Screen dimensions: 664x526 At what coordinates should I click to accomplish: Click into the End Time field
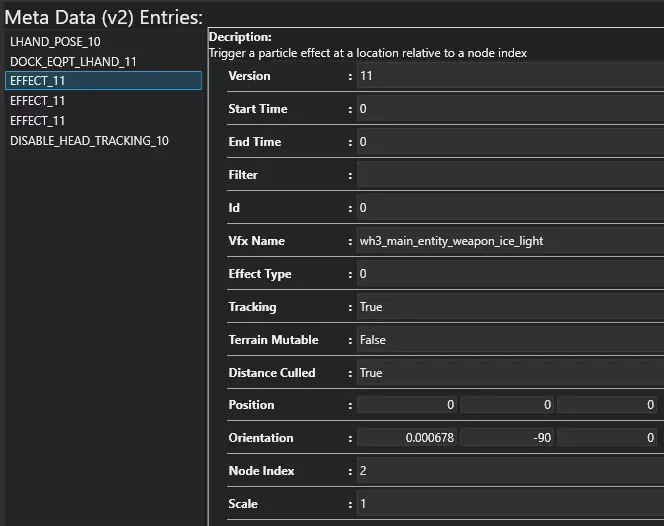coord(509,142)
